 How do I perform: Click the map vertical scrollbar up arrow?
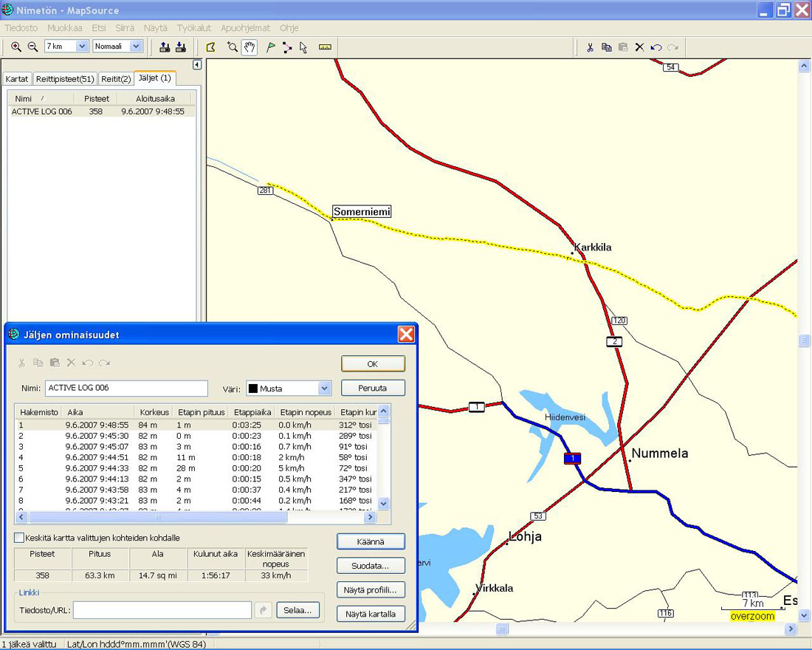tap(804, 66)
